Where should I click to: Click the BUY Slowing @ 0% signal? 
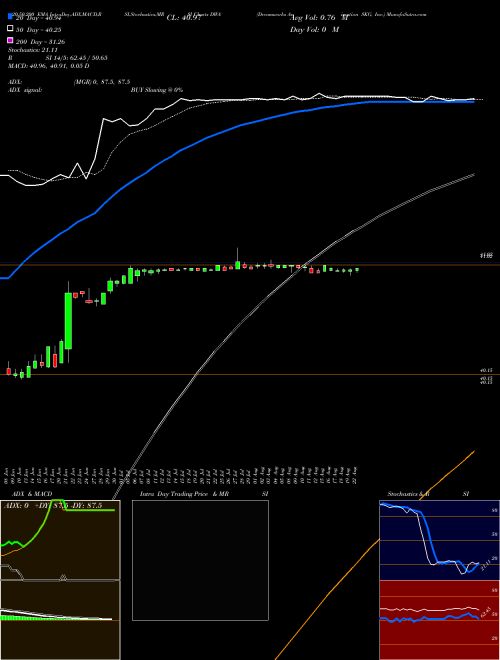coord(157,90)
